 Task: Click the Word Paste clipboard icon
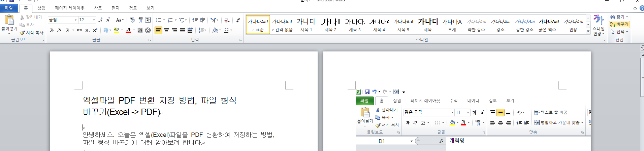[9, 20]
